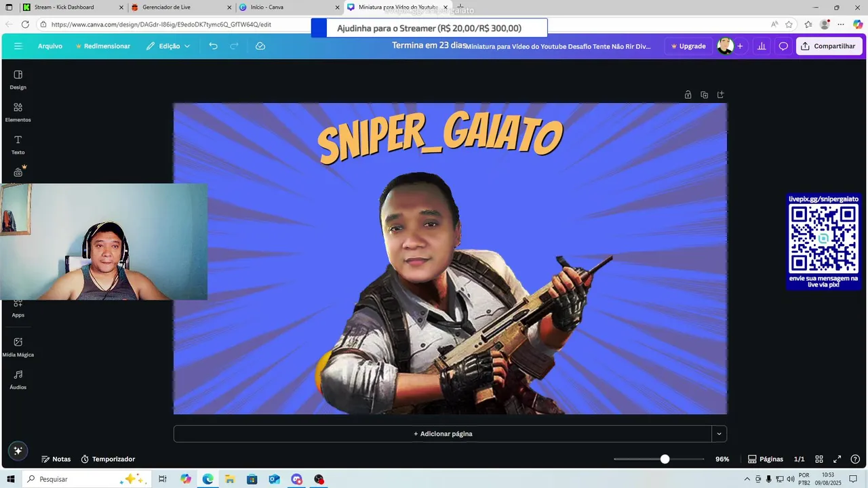Click the Upgrade button
868x488 pixels.
tap(688, 46)
